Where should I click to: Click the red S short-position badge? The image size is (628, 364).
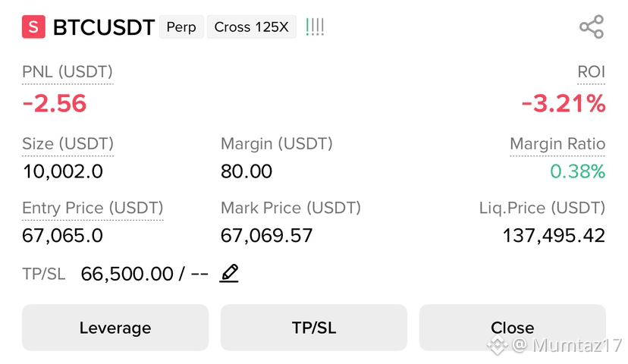click(x=33, y=27)
